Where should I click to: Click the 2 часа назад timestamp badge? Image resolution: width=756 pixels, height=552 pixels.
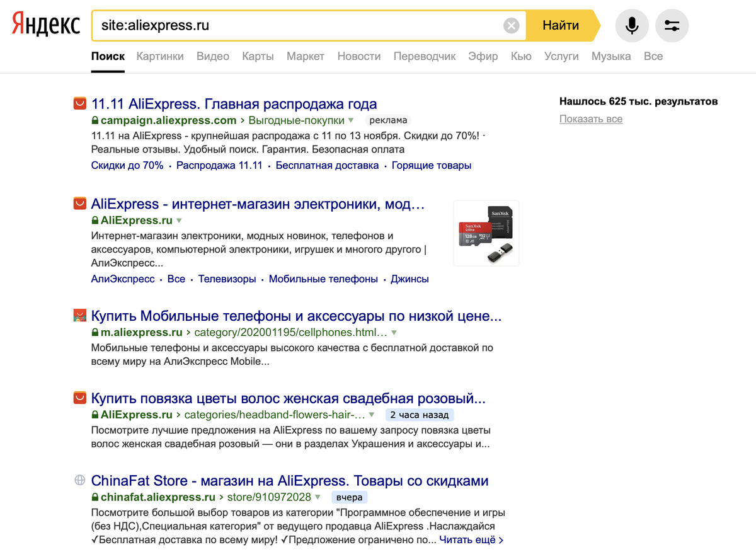(x=420, y=415)
